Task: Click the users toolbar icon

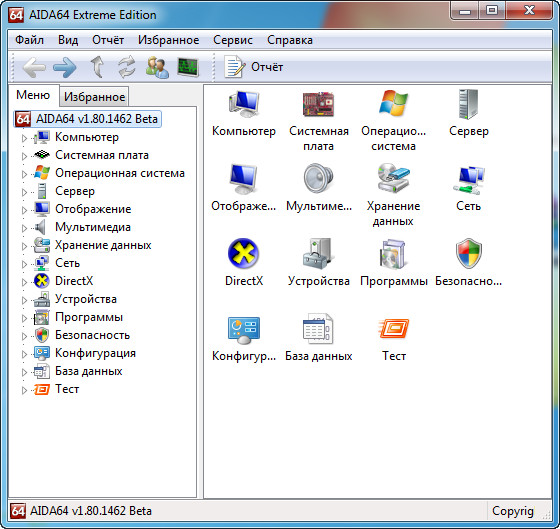Action: click(x=157, y=67)
